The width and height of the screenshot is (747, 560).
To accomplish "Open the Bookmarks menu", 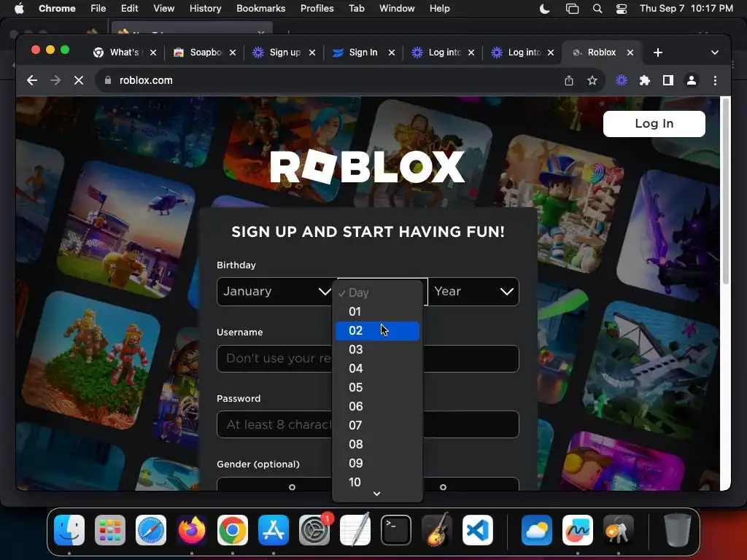I will (260, 8).
